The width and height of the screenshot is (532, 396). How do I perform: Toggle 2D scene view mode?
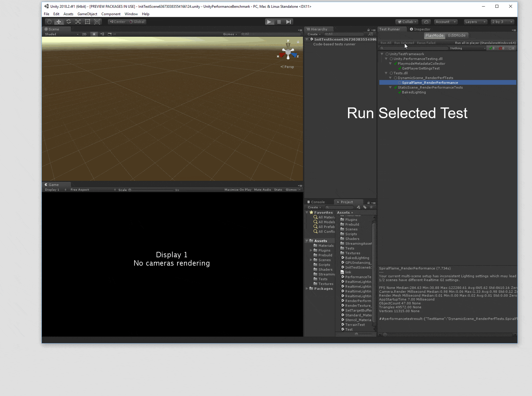(84, 34)
